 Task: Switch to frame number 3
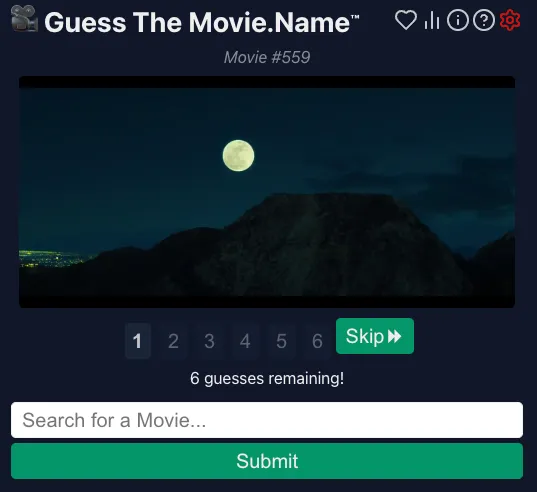[209, 341]
